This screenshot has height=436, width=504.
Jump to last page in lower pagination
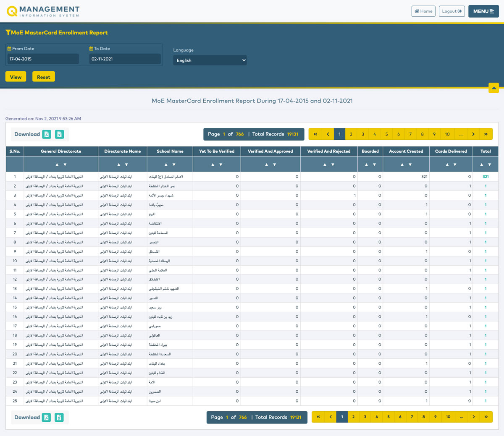click(x=486, y=417)
